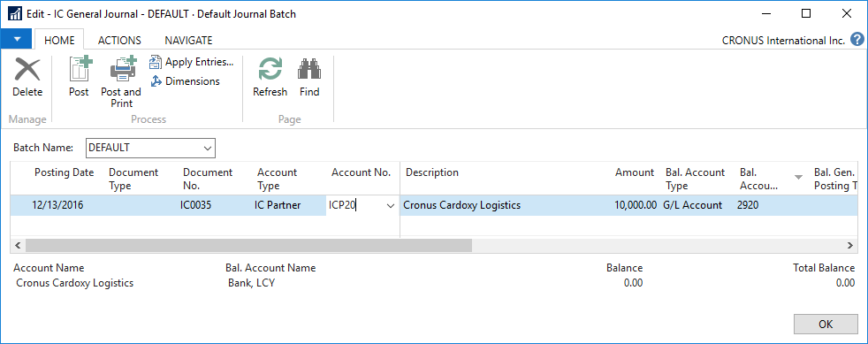
Task: Click the Delete icon in Manage group
Action: pos(27,71)
